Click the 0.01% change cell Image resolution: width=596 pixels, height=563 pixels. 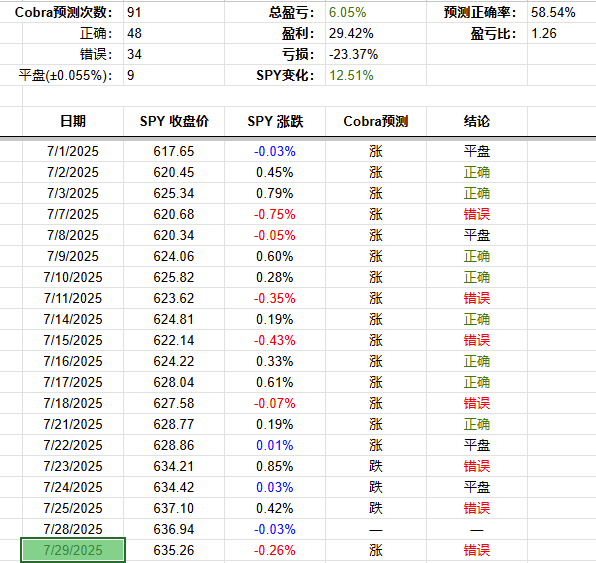(x=274, y=445)
